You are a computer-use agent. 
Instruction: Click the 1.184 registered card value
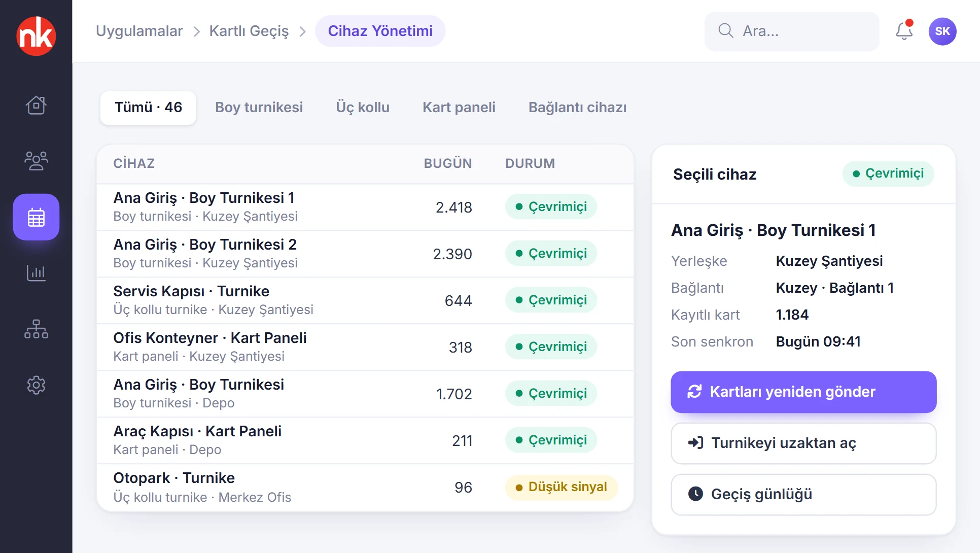point(792,315)
